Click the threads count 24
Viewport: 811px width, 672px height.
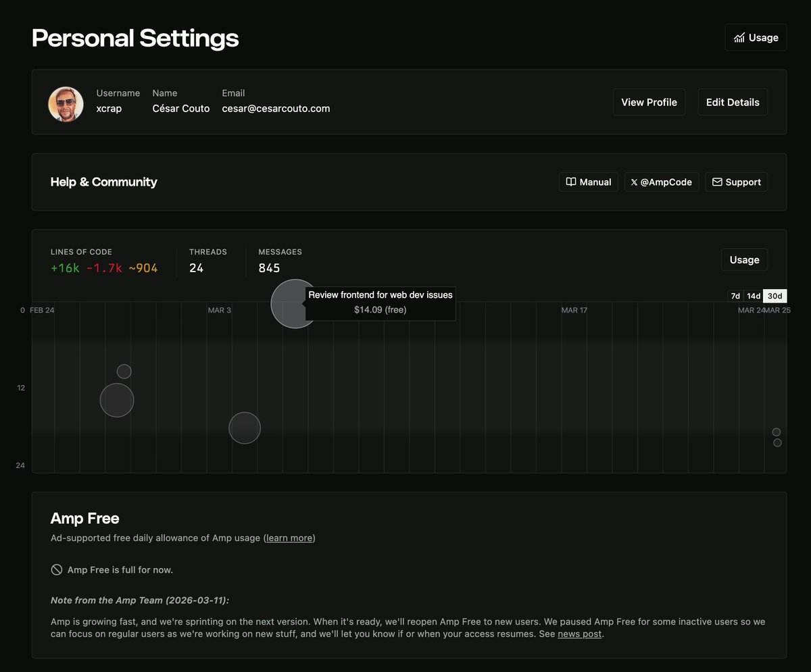pos(197,268)
